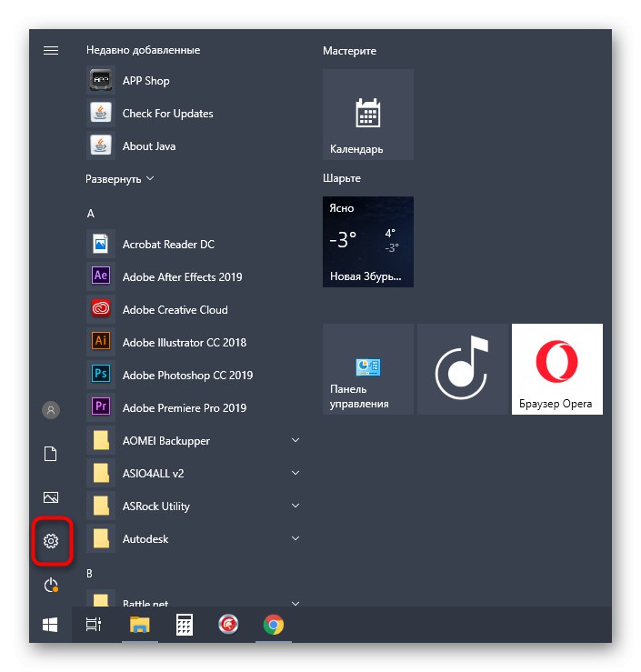Launch Adobe Premiere Pro 2019
This screenshot has height=672, width=641.
tap(193, 407)
